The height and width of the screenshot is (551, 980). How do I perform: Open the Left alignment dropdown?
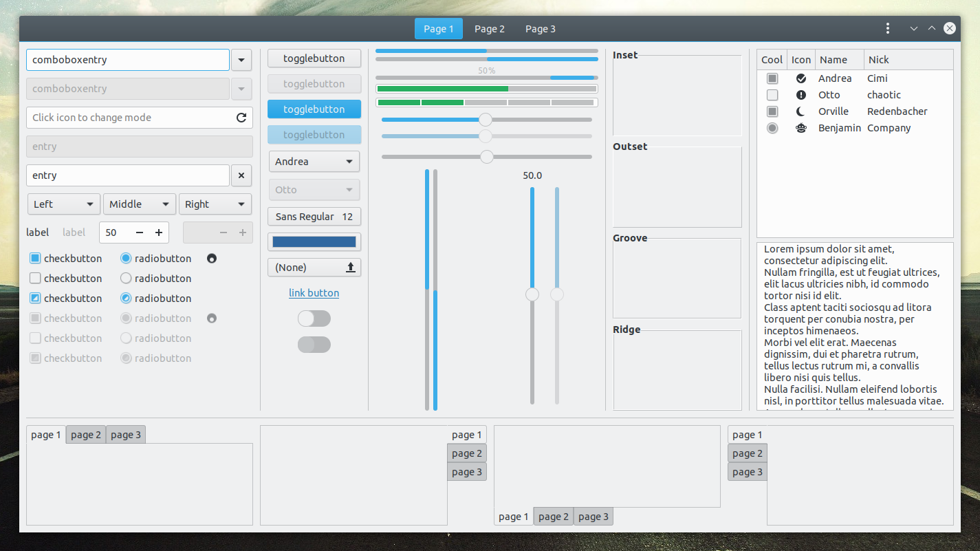pyautogui.click(x=63, y=204)
